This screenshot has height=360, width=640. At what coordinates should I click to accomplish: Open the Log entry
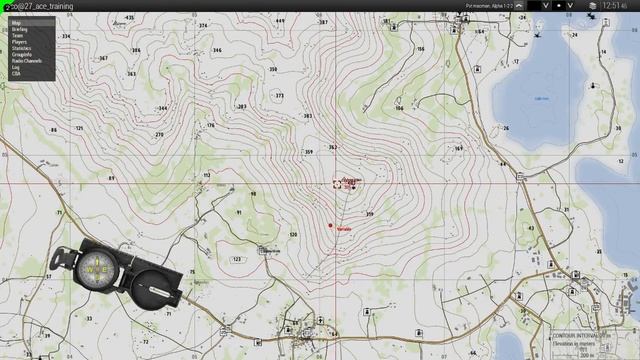point(16,67)
